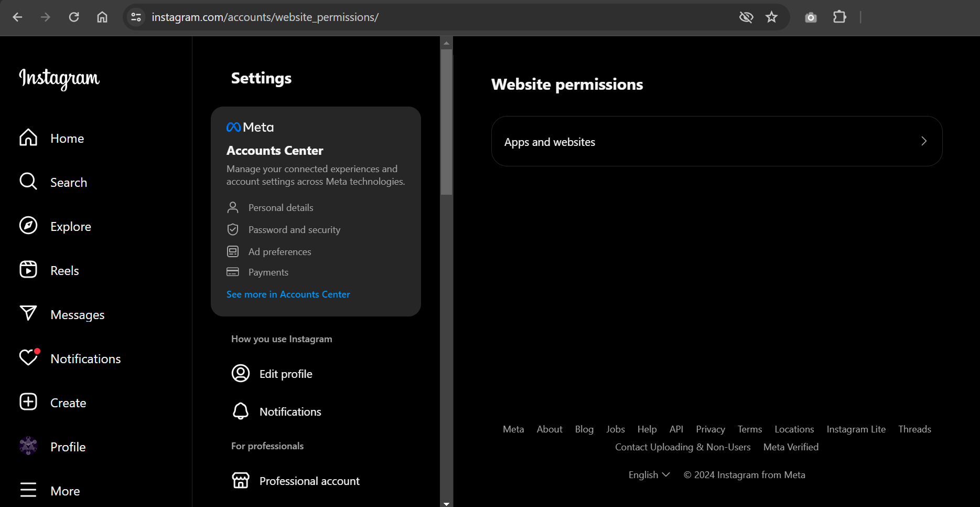
Task: Click the browser address bar URL
Action: point(265,17)
